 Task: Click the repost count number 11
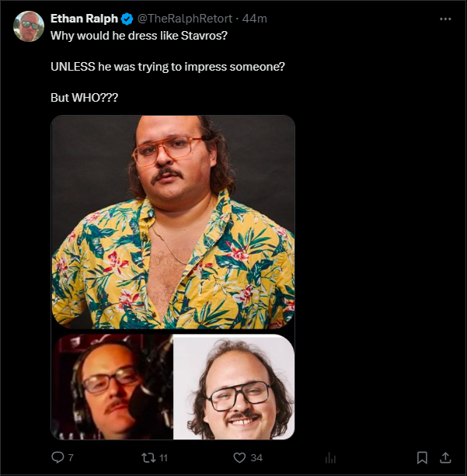(162, 457)
